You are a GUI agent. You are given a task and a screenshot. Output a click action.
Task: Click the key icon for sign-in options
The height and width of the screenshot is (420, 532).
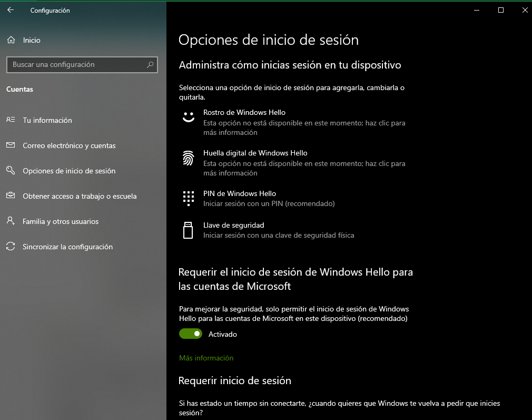11,170
